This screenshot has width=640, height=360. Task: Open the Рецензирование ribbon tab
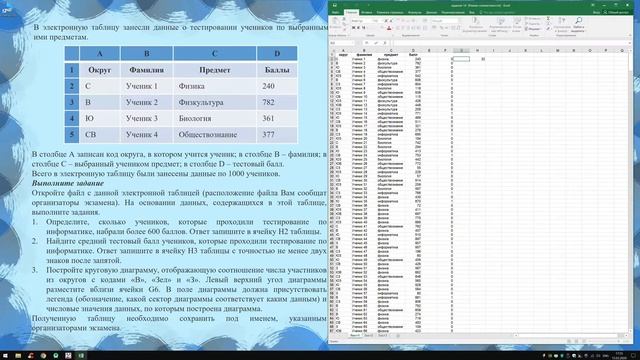[x=453, y=13]
